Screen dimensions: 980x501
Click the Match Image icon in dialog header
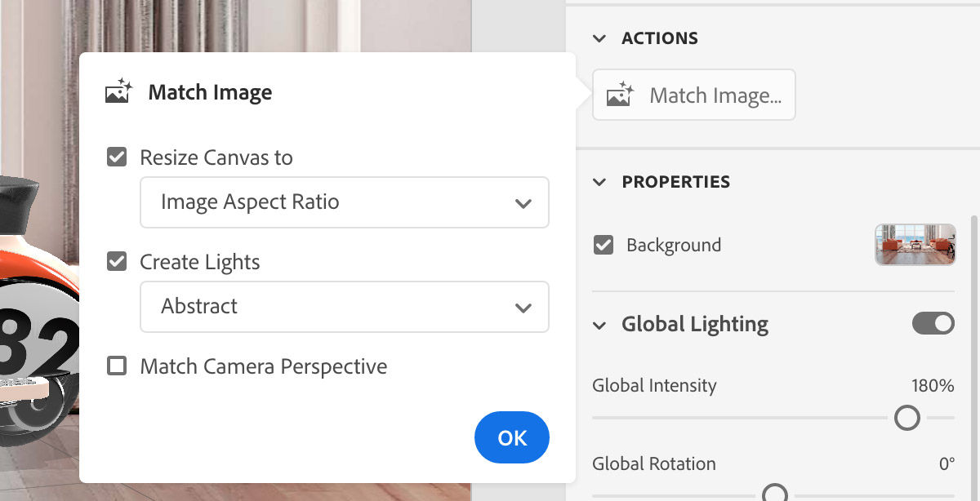pyautogui.click(x=118, y=91)
